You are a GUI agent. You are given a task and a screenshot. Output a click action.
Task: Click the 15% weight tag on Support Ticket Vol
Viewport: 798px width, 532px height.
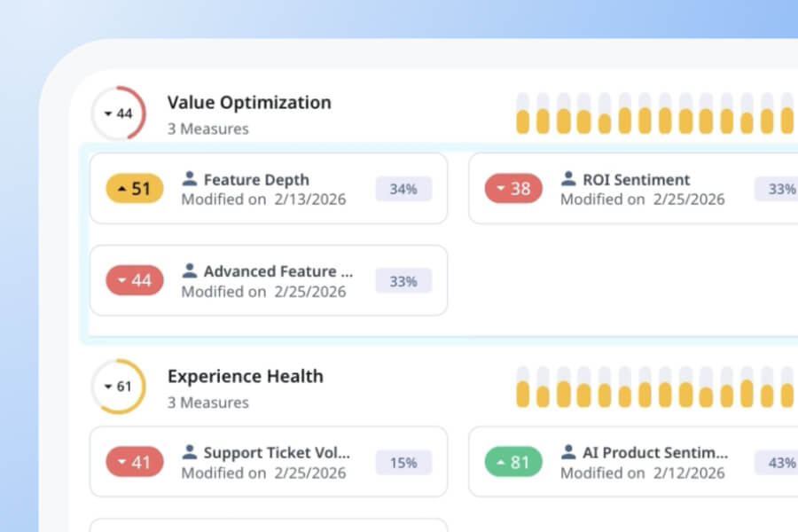coord(403,463)
